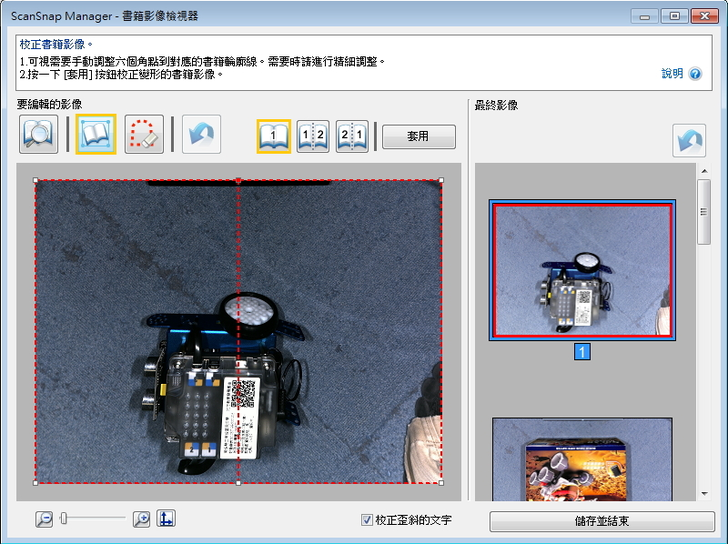
Task: Click undo arrow above final image panel
Action: [689, 141]
